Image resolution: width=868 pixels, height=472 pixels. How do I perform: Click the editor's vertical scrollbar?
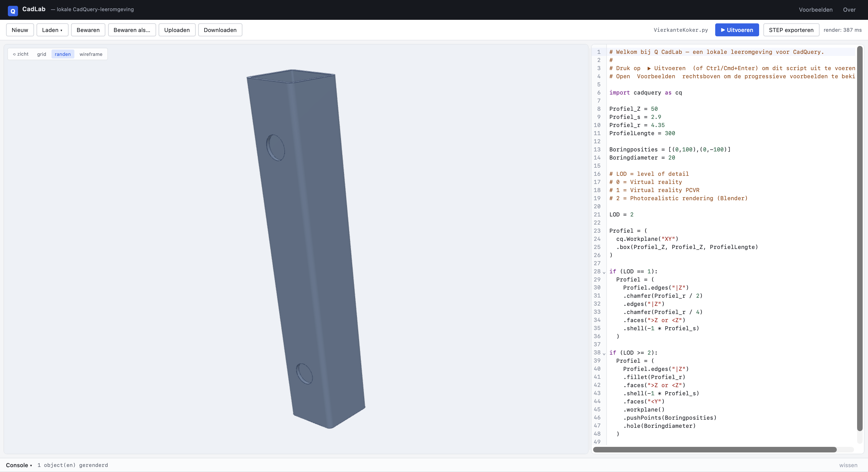coord(860,238)
